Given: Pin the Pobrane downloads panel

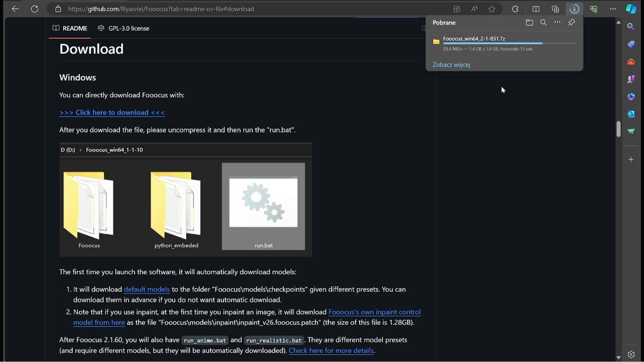Looking at the screenshot, I should (x=572, y=23).
